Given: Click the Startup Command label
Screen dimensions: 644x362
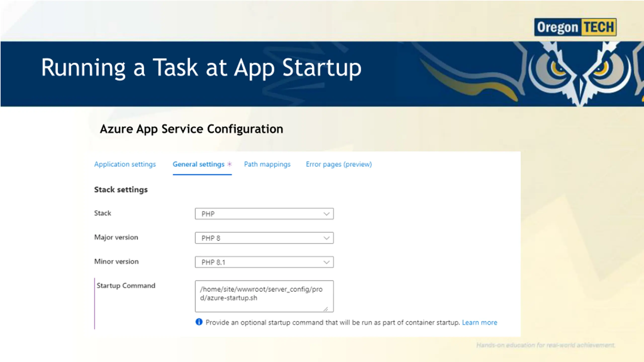Looking at the screenshot, I should [126, 286].
